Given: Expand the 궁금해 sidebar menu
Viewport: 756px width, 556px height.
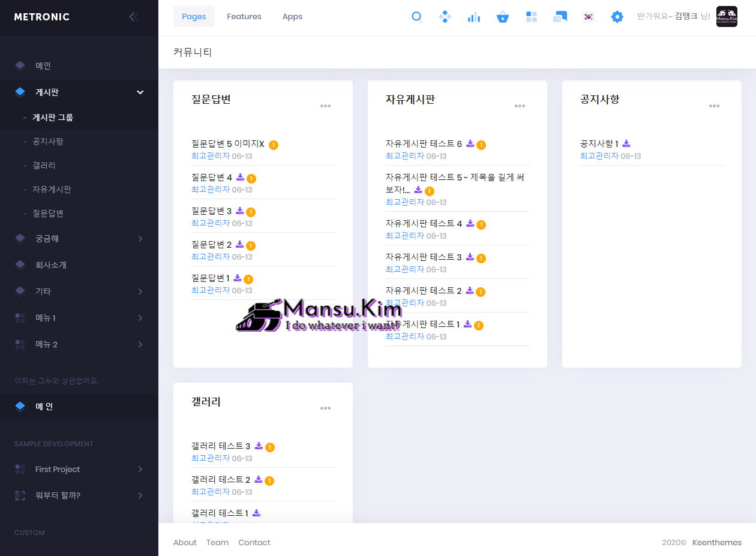Looking at the screenshot, I should point(140,239).
